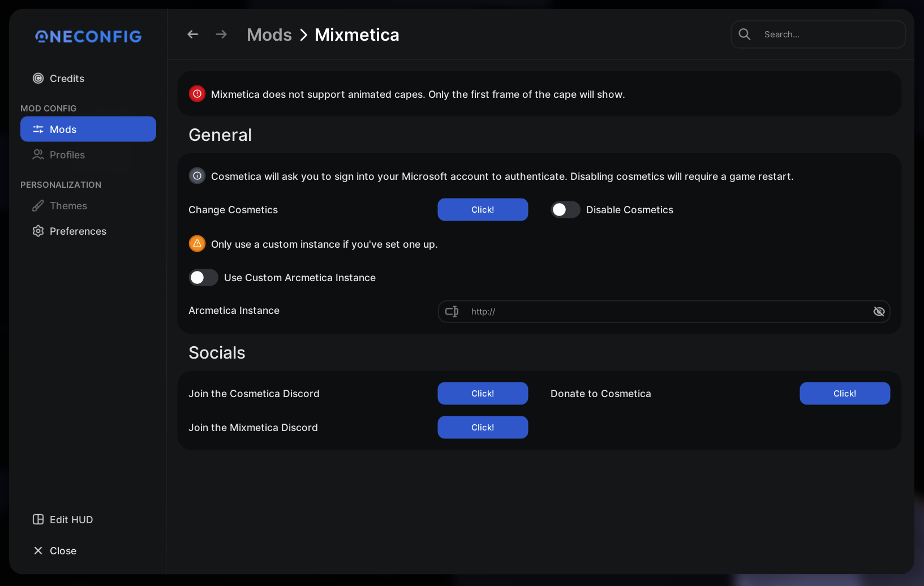The image size is (924, 586).
Task: Click the forward arrow navigation icon
Action: pos(221,35)
